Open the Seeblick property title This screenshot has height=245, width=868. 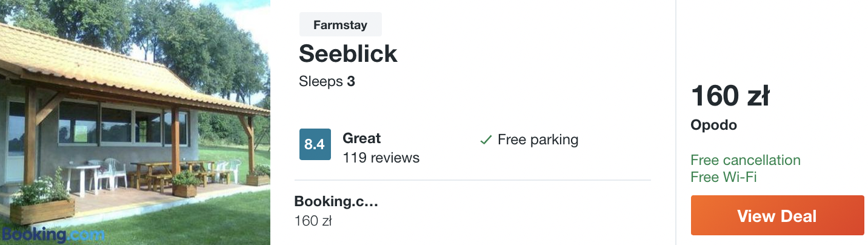[x=348, y=54]
